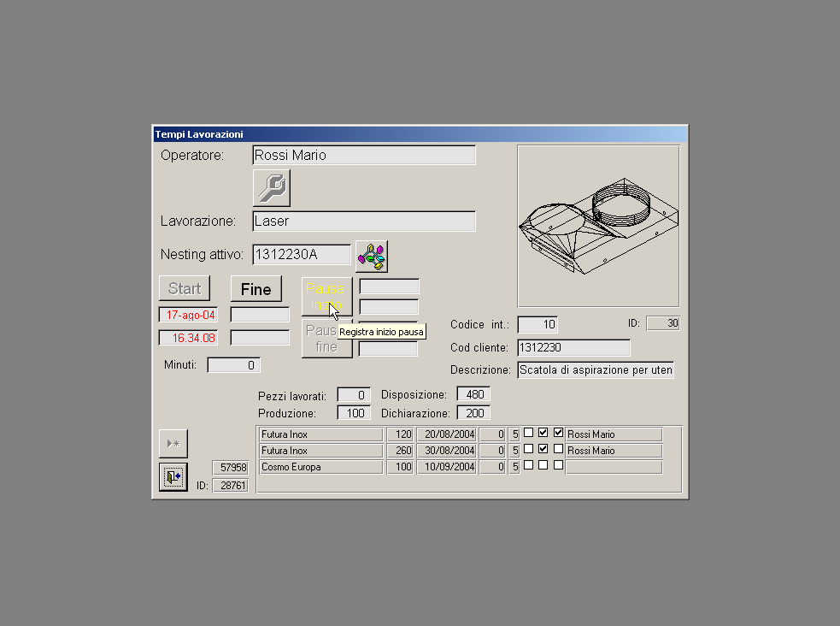This screenshot has height=626, width=840.
Task: Click the ID field showing 30
Action: (x=663, y=323)
